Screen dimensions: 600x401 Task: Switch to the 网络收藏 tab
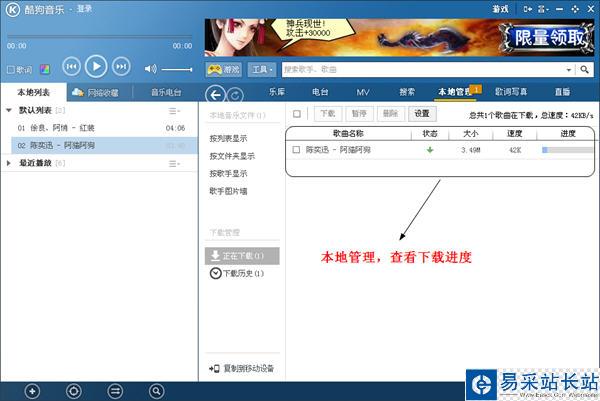tap(96, 92)
